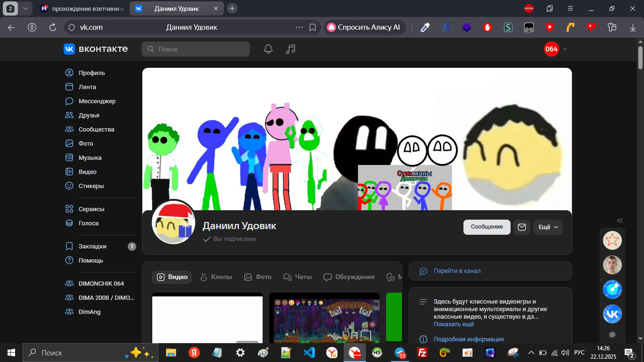The height and width of the screenshot is (362, 644).
Task: Open Visual Studio Code from taskbar
Action: tap(309, 353)
